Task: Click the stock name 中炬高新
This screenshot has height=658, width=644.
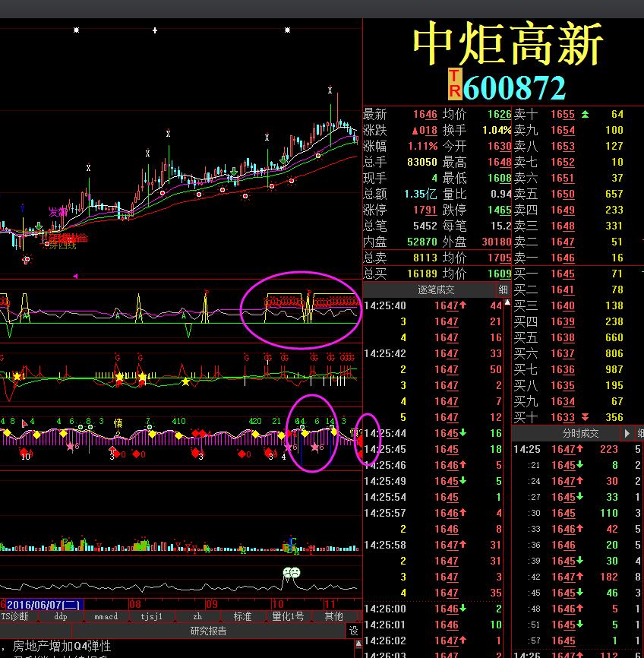Action: click(x=508, y=43)
